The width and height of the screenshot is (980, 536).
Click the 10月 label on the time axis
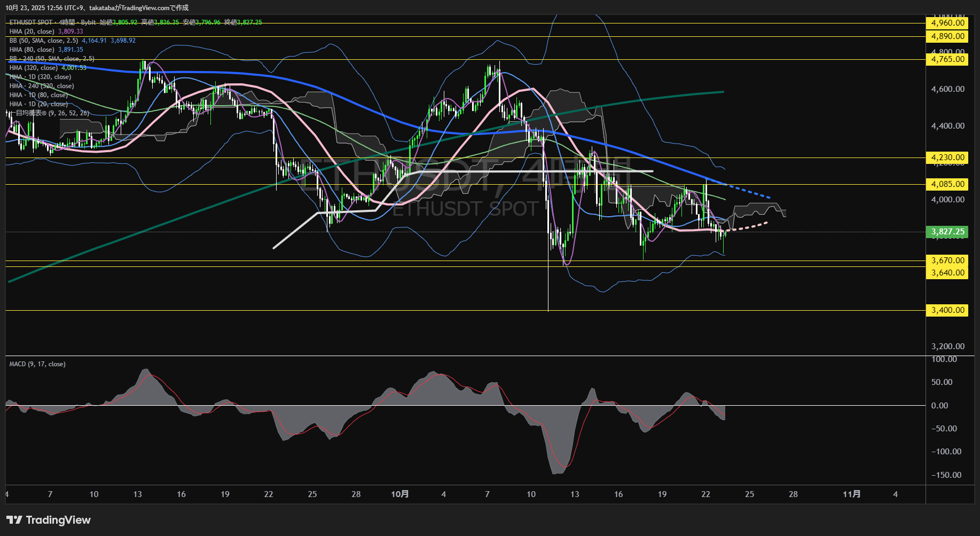(x=399, y=494)
